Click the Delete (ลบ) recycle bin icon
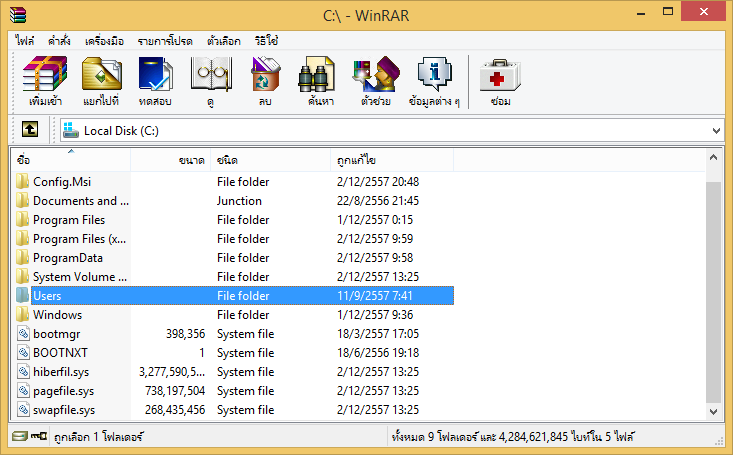The image size is (733, 455). (x=265, y=74)
